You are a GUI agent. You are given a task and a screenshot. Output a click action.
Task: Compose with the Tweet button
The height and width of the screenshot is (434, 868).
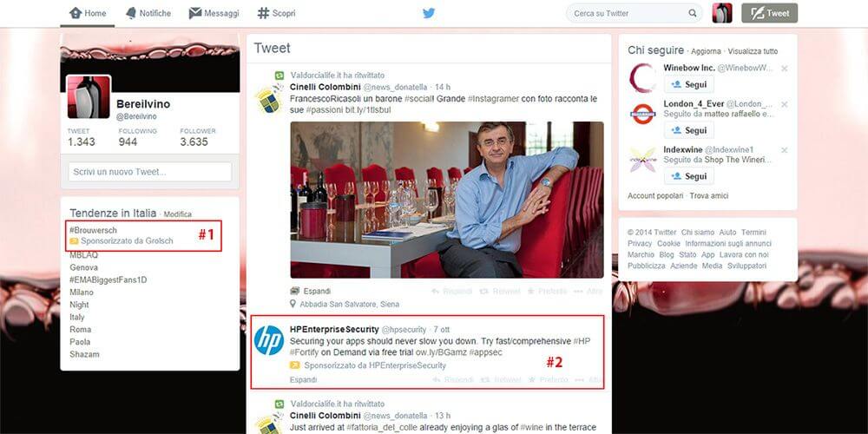pyautogui.click(x=769, y=13)
